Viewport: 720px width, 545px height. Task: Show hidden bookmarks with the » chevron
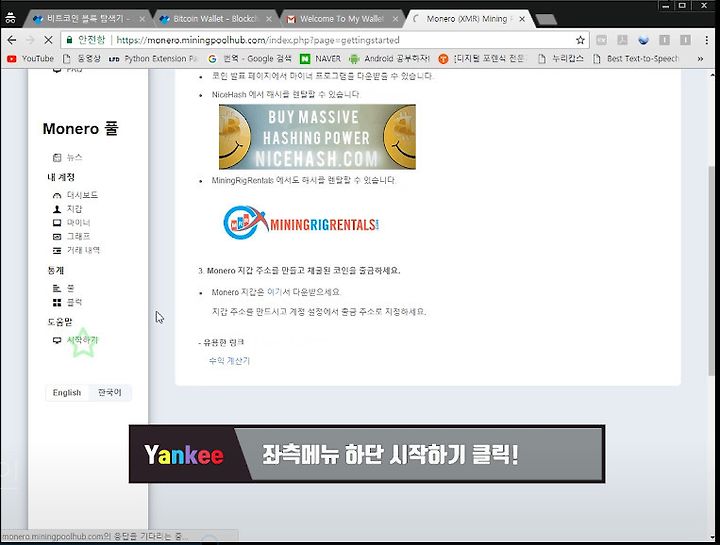click(700, 59)
